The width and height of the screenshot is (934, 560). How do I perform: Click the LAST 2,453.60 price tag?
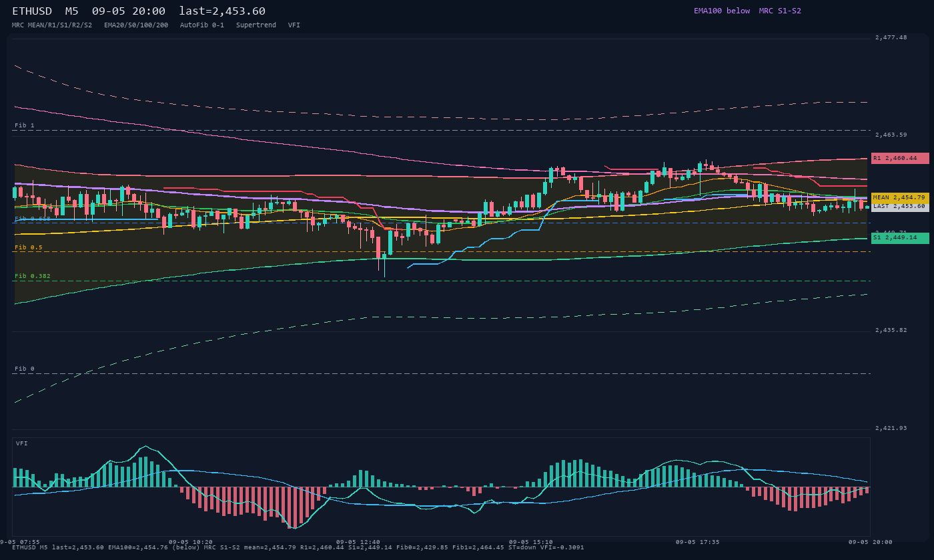click(x=900, y=207)
